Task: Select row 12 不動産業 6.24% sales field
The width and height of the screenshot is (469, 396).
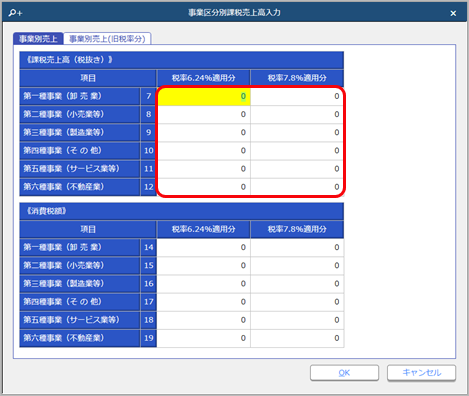Action: 203,187
